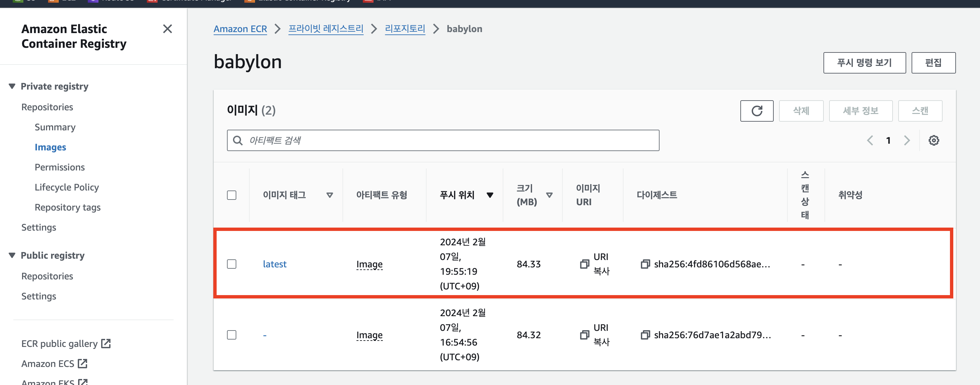
Task: Open the Amazon ECS link
Action: [x=47, y=364]
